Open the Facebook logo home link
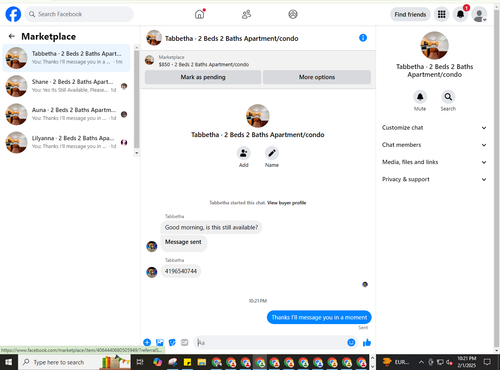Screen dimensions: 500x370 (13, 14)
